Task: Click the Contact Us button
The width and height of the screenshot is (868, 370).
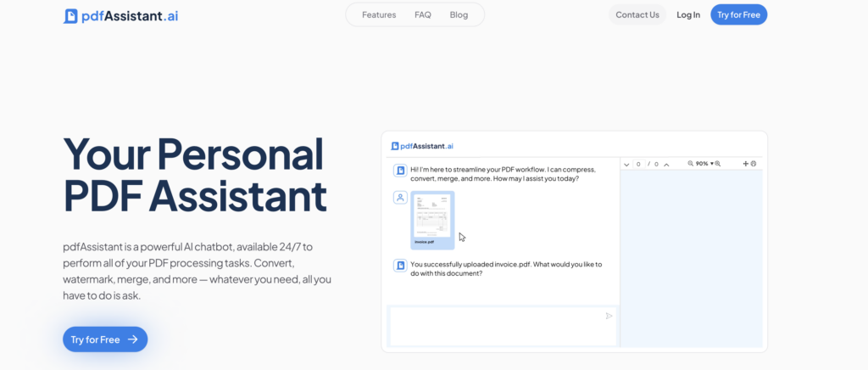Action: tap(637, 15)
